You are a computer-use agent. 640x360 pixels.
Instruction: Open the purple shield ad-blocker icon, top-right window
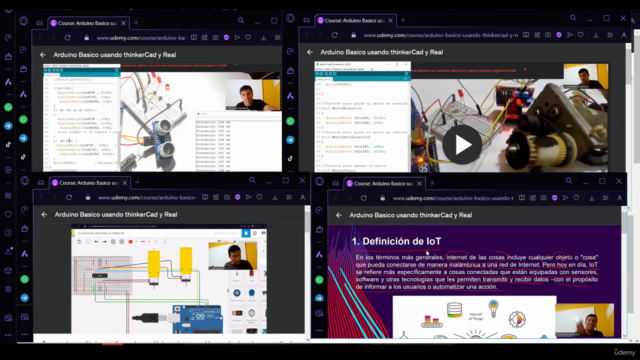(559, 35)
